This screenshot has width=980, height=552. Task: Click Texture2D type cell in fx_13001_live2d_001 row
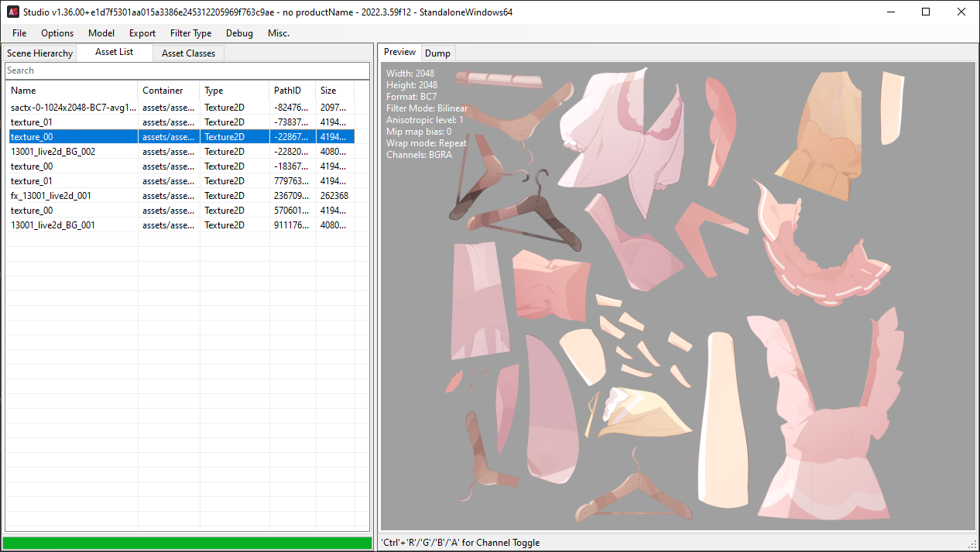point(235,196)
